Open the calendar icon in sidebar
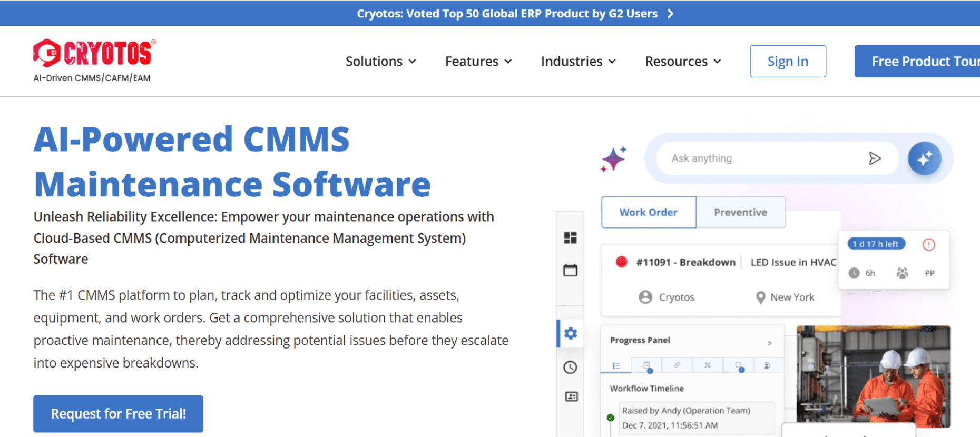 pos(570,270)
